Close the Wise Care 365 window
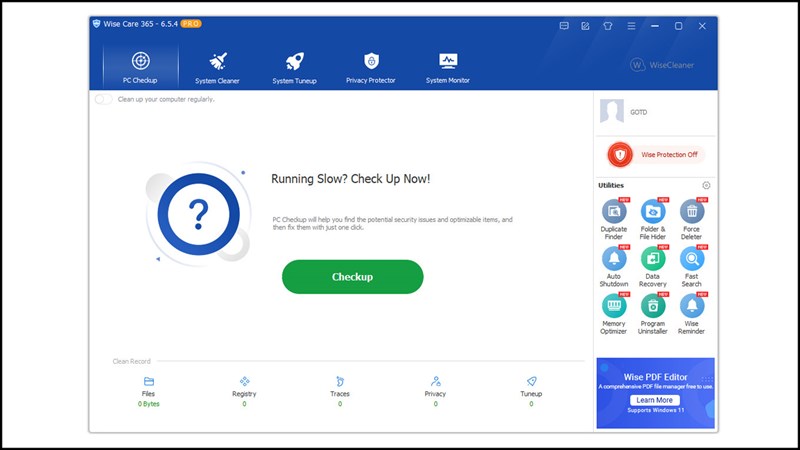The height and width of the screenshot is (450, 800). (x=702, y=26)
